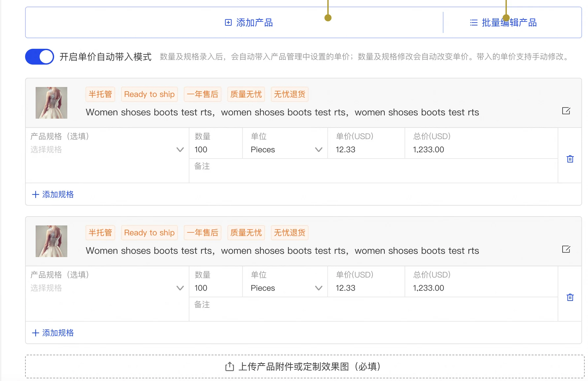588x381 pixels.
Task: Toggle 开启单价自动带入模式 switch off
Action: click(x=40, y=57)
